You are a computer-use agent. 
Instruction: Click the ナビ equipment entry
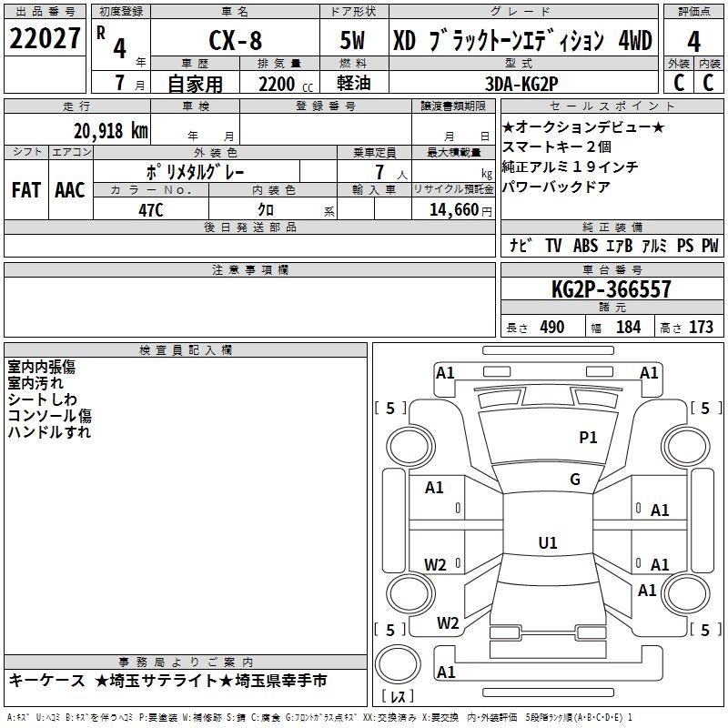[x=521, y=245]
